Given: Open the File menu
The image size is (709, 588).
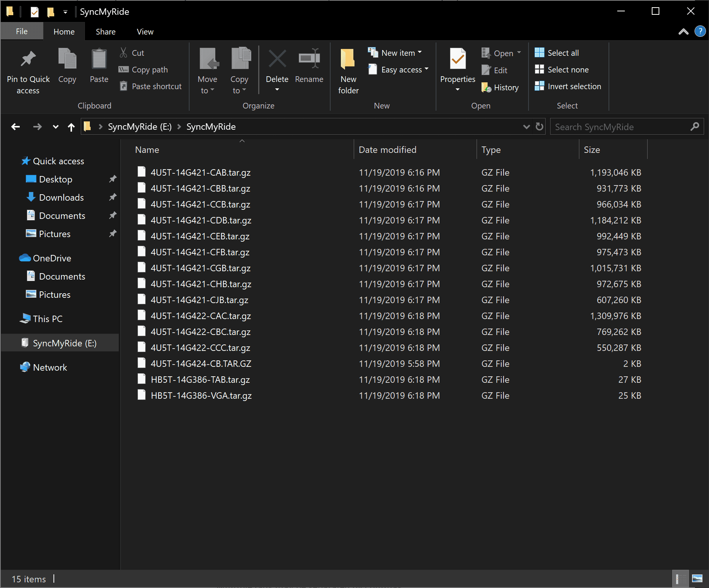Looking at the screenshot, I should [x=22, y=31].
